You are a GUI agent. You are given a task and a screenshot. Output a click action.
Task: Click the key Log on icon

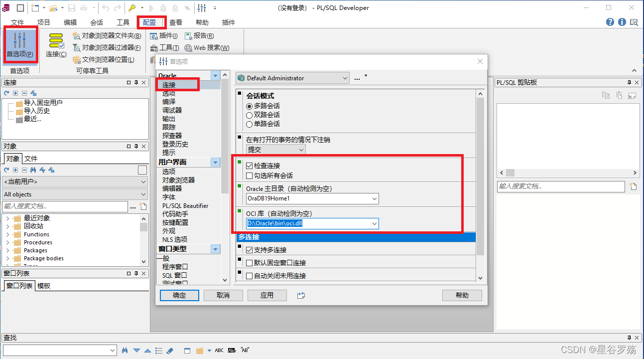[x=132, y=8]
